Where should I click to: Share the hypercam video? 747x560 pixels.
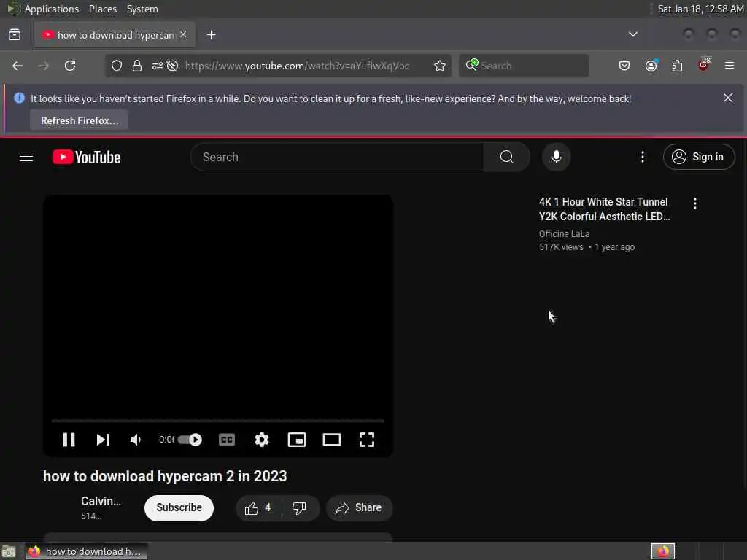[359, 508]
